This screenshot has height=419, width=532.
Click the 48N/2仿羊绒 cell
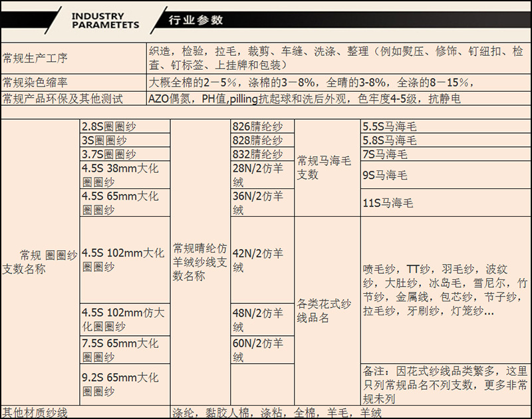(262, 320)
